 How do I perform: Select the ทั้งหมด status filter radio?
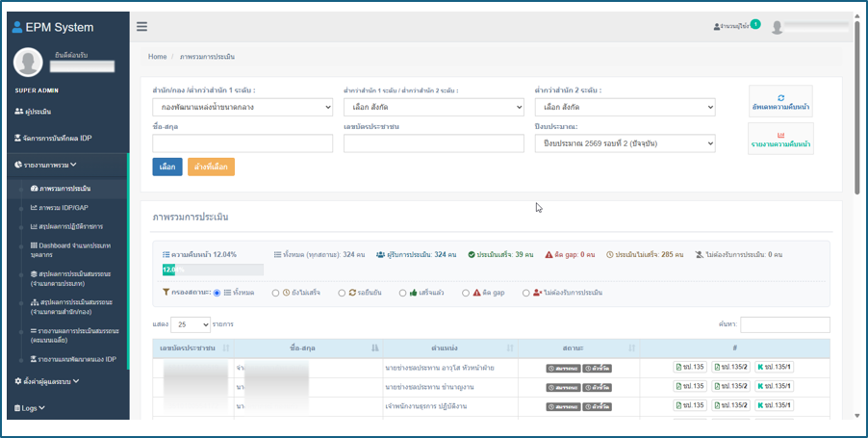point(217,293)
